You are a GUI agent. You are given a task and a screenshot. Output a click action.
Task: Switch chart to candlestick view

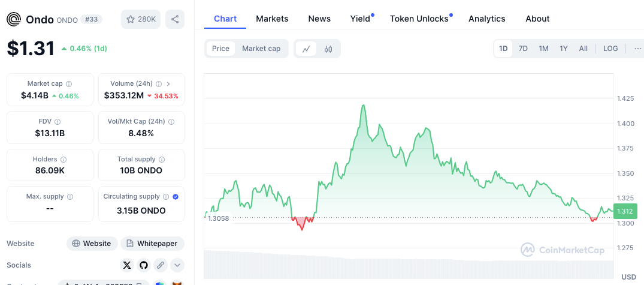(x=328, y=49)
